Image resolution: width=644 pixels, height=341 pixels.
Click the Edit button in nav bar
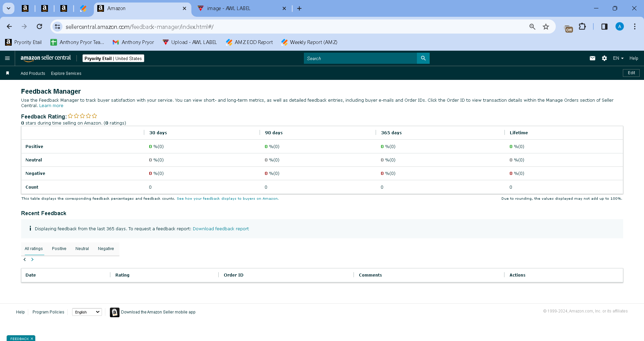click(x=631, y=73)
